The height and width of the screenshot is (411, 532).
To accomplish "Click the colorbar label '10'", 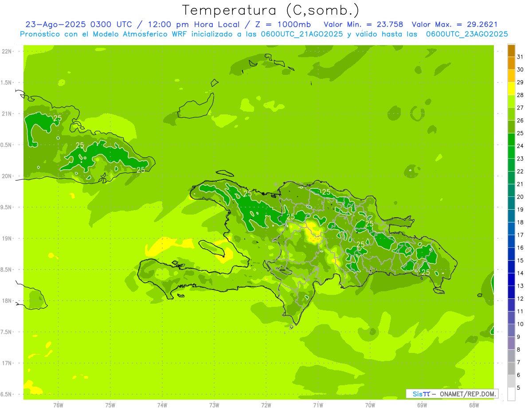I will click(520, 324).
